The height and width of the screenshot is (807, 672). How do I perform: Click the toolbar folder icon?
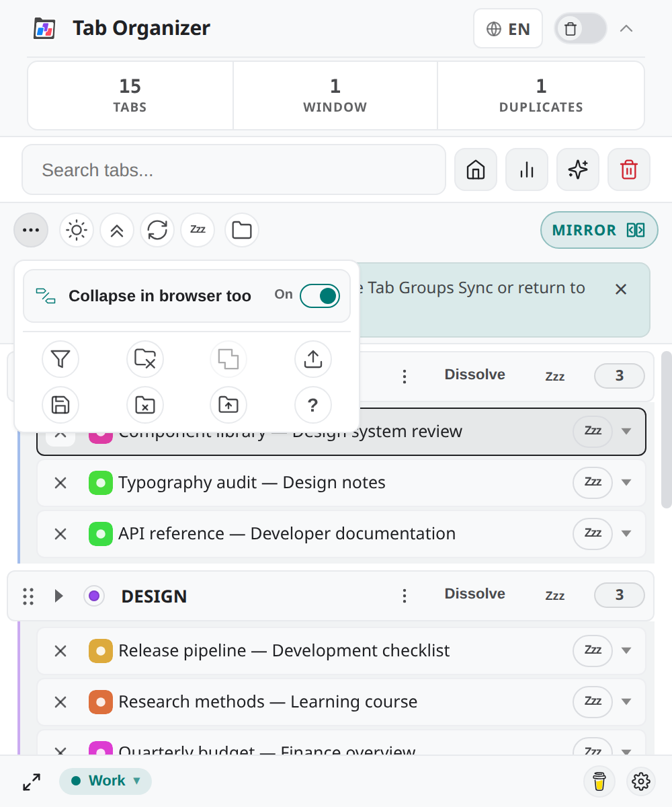pyautogui.click(x=242, y=231)
